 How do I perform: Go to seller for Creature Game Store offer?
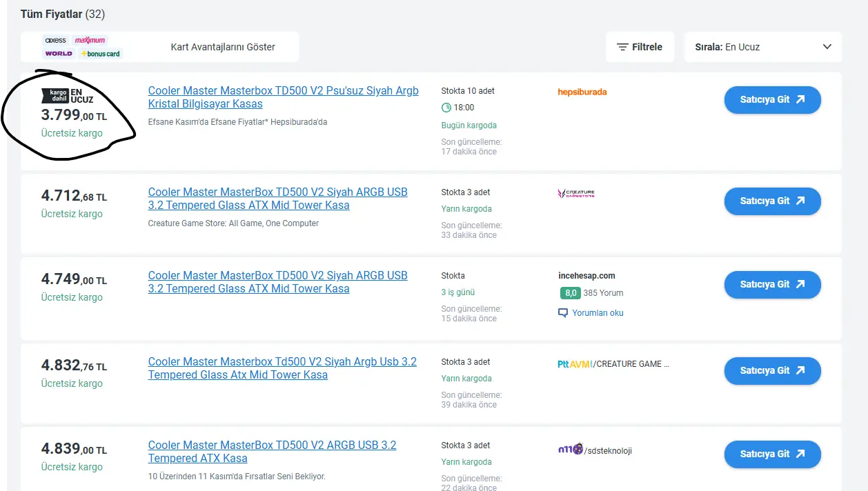pyautogui.click(x=772, y=201)
